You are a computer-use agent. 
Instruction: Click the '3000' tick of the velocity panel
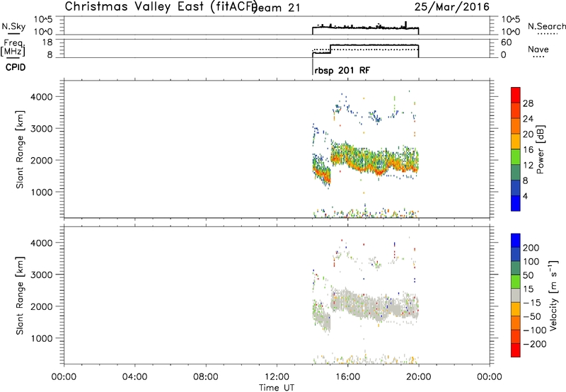tap(42, 275)
